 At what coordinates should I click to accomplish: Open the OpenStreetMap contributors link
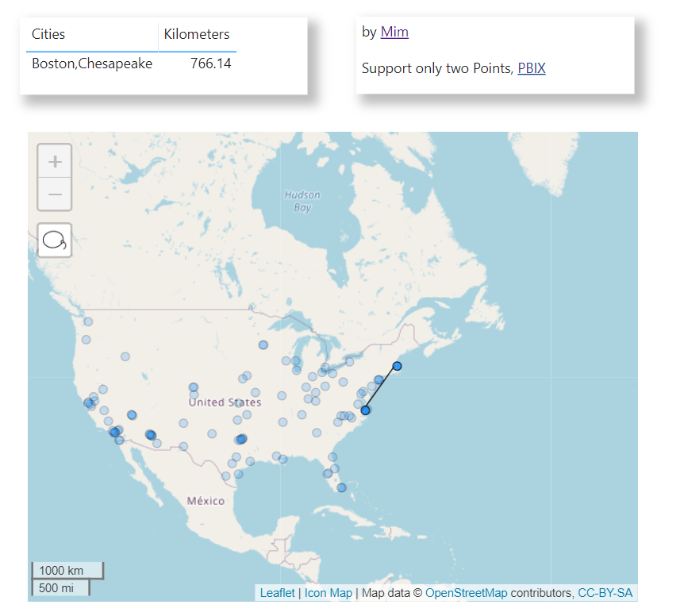[x=466, y=593]
